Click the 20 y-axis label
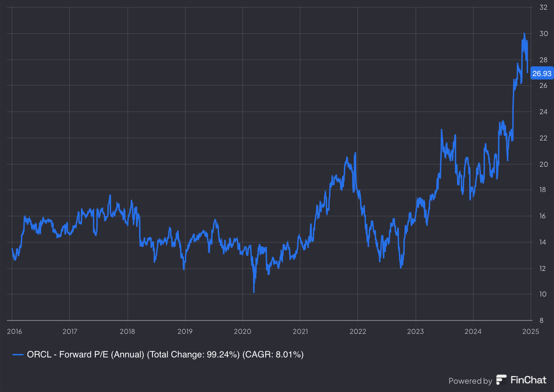This screenshot has width=554, height=392. pos(544,164)
